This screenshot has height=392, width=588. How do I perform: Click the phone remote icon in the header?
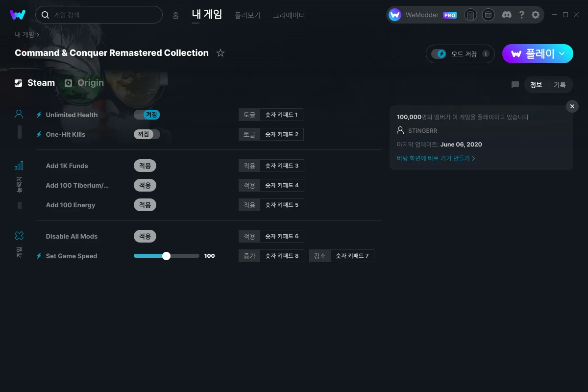point(470,15)
